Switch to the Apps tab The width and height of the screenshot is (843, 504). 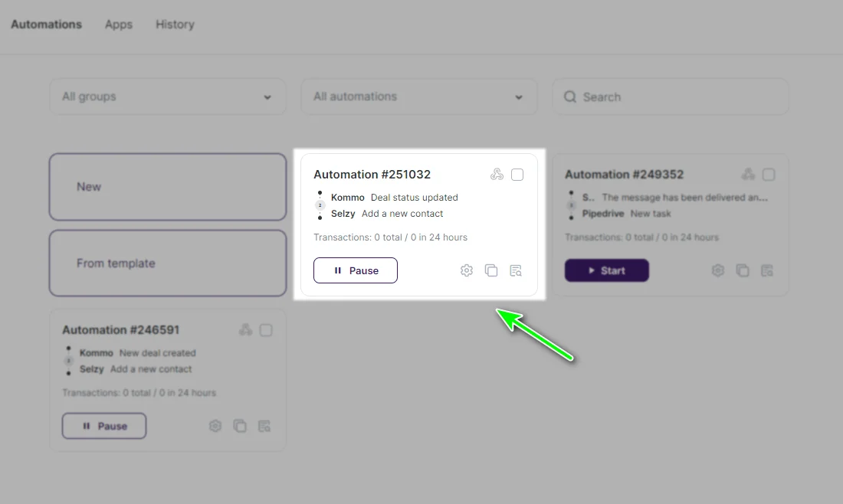(118, 24)
